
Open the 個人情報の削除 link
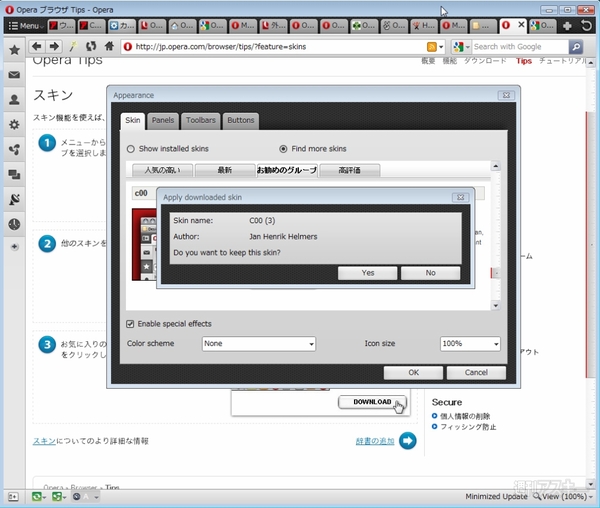pos(465,416)
